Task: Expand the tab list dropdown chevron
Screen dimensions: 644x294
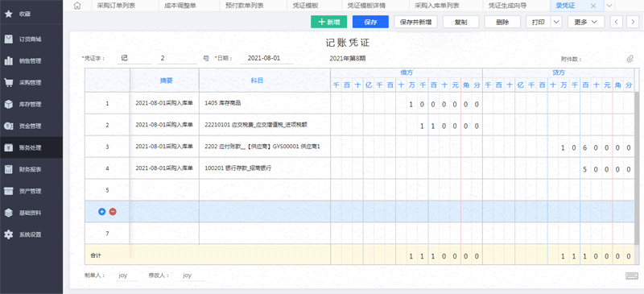Action: [609, 6]
